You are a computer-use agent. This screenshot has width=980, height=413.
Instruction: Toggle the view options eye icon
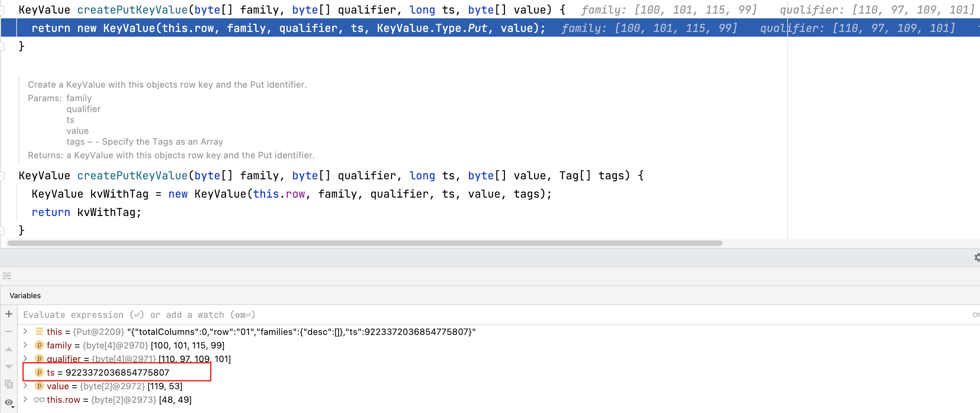click(9, 402)
